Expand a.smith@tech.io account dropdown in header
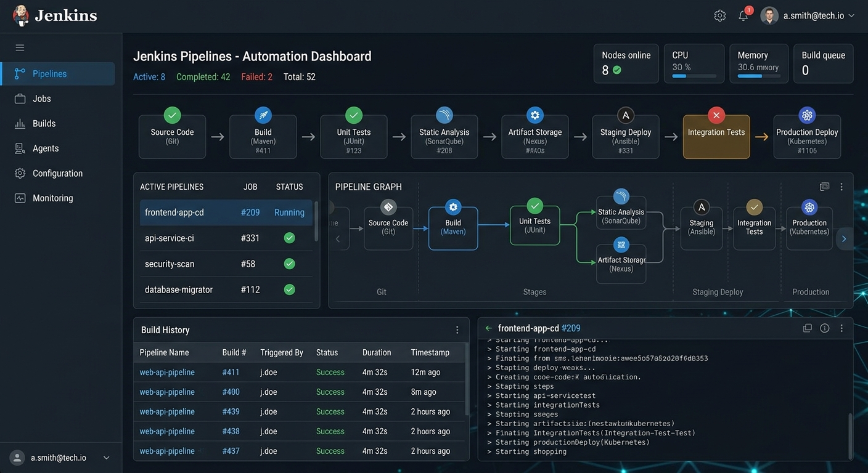Screen dimensions: 868x473 point(851,16)
